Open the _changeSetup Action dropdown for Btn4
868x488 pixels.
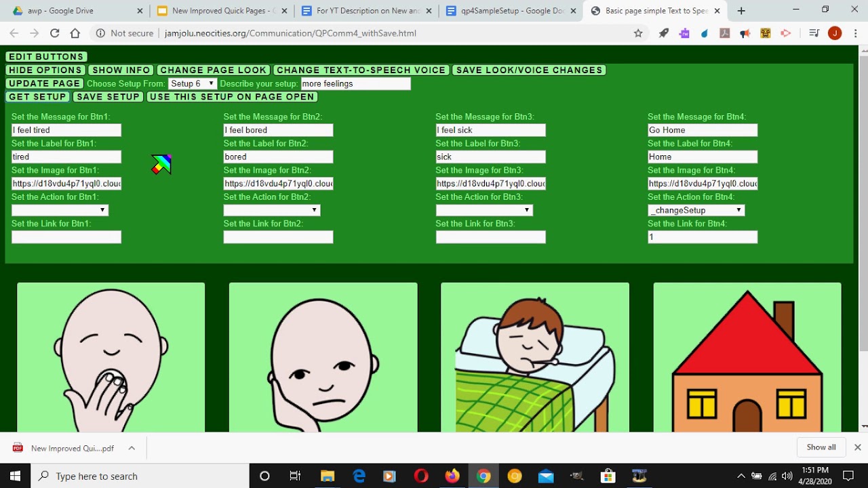click(x=696, y=210)
